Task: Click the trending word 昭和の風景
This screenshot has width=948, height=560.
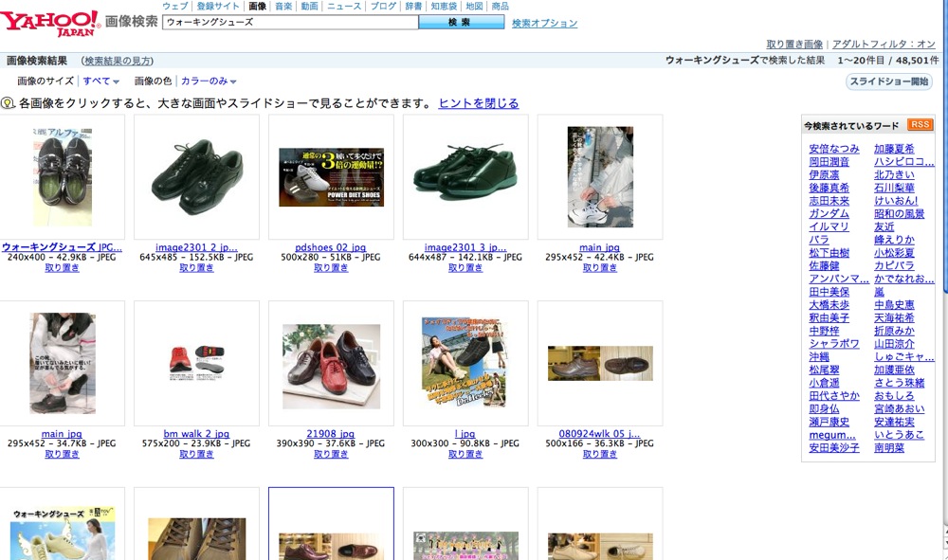Action: [x=899, y=213]
